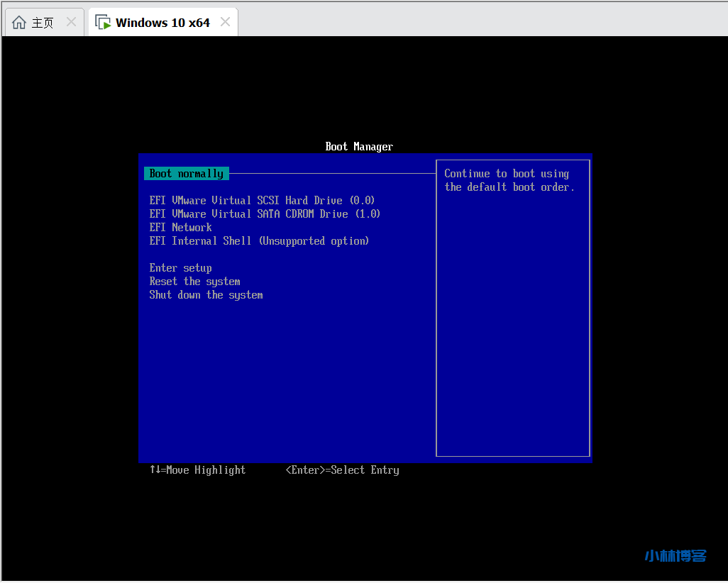Select the highlighted Boot normally entry
The height and width of the screenshot is (583, 728).
(x=186, y=174)
